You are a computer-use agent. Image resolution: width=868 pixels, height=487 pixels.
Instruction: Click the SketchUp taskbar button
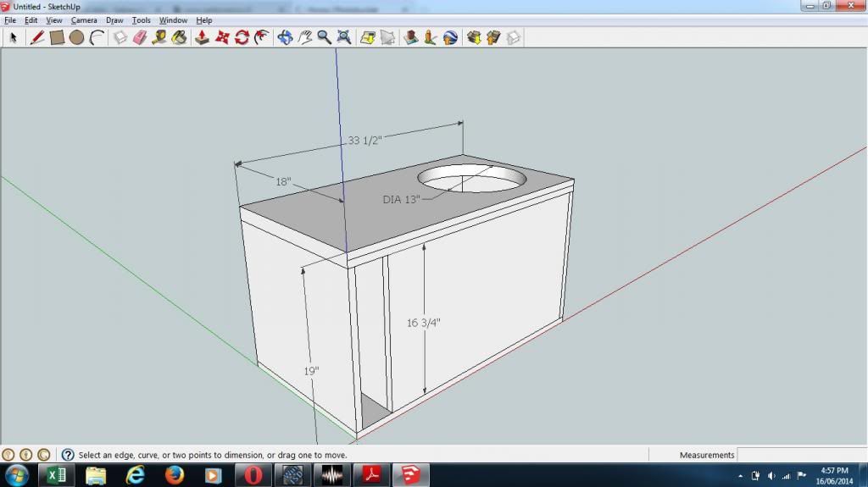411,475
